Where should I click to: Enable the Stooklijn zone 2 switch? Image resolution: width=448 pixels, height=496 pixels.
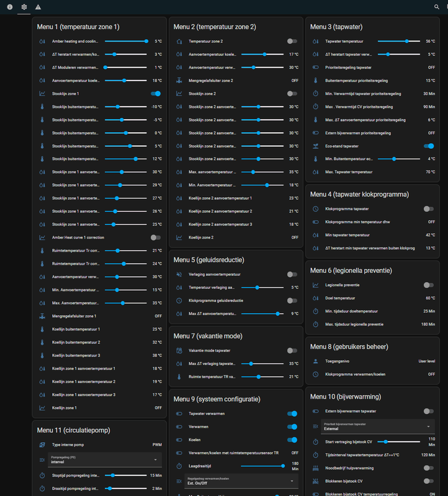(x=292, y=94)
